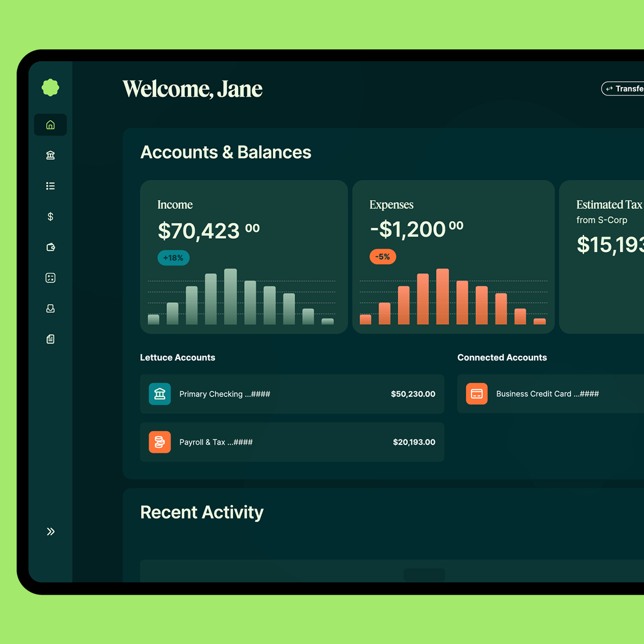Click the Income amount $70,423
Image resolution: width=644 pixels, height=644 pixels.
[209, 231]
